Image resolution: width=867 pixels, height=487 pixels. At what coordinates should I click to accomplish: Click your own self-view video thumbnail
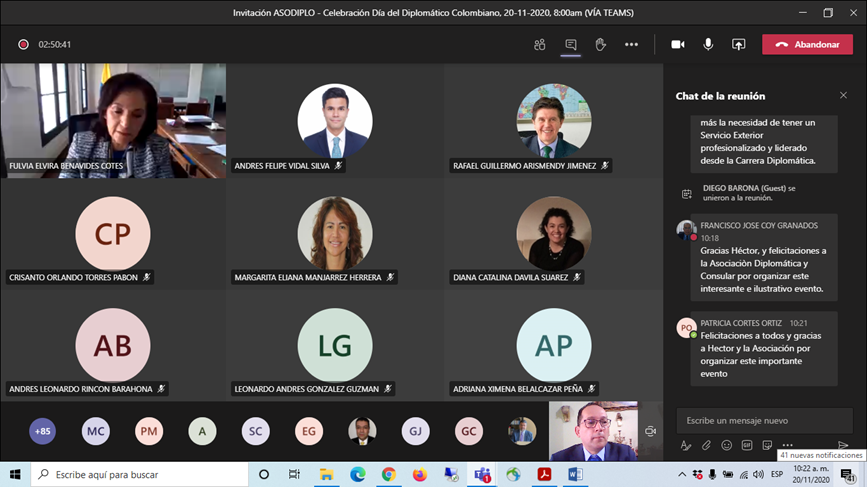click(x=593, y=431)
